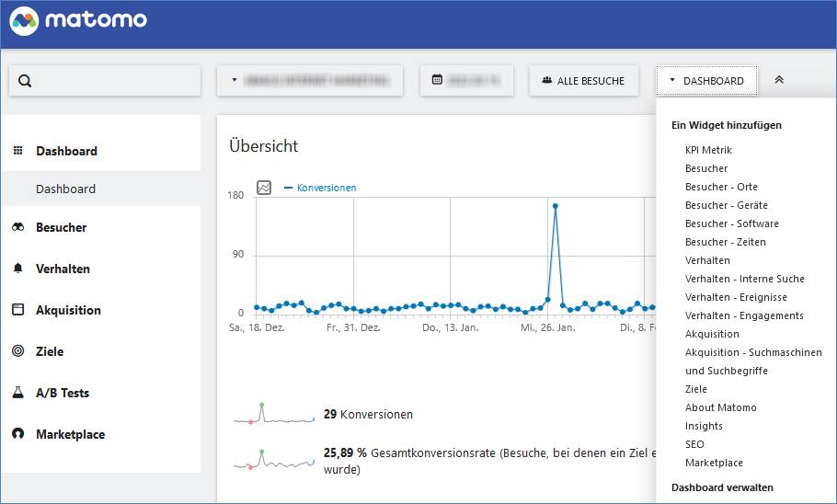Choose SEO widget category
Screen dimensions: 837x504
694,444
